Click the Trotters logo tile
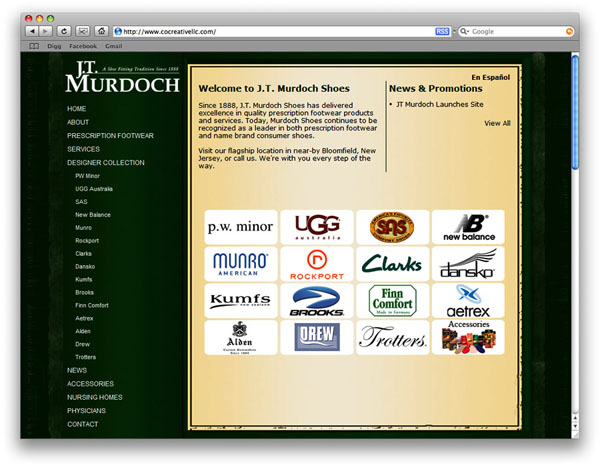This screenshot has width=600, height=467. (392, 337)
